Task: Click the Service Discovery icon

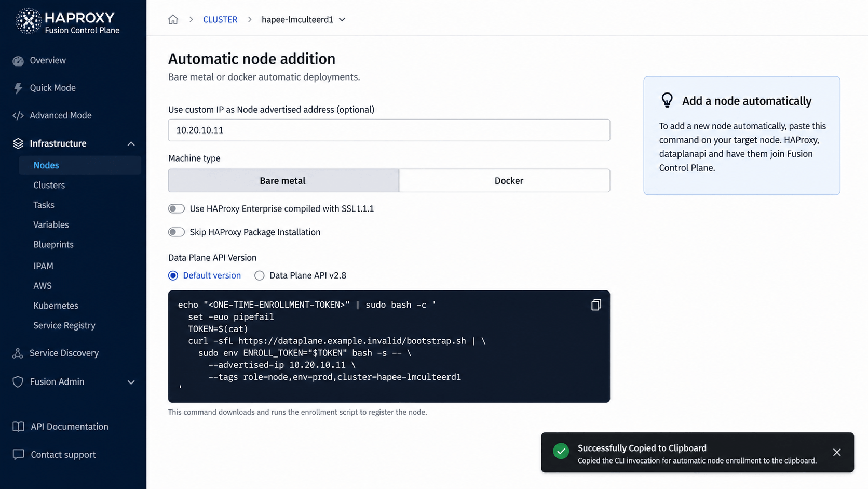Action: pos(18,353)
